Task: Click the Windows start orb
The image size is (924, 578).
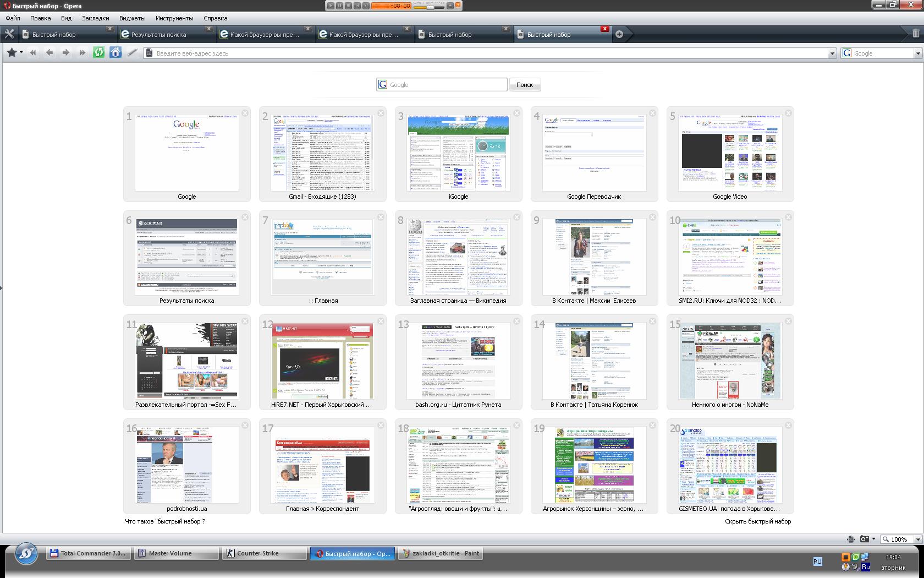Action: pos(26,554)
